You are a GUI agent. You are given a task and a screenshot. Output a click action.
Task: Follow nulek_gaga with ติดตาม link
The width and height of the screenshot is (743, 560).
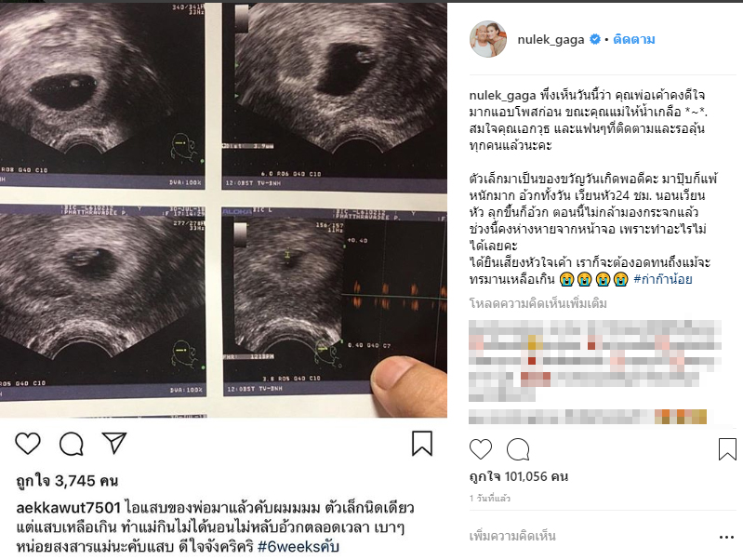pyautogui.click(x=634, y=39)
